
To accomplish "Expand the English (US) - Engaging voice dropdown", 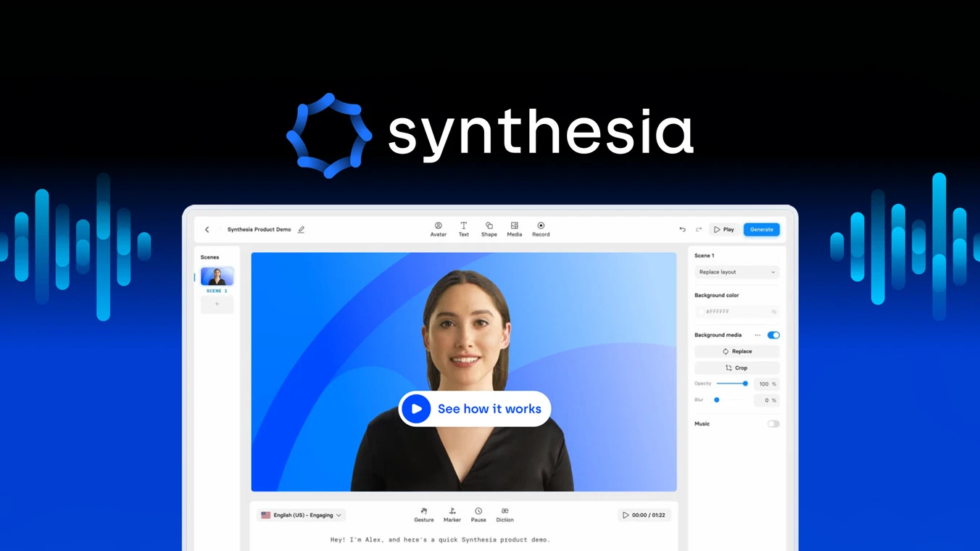I will pyautogui.click(x=300, y=515).
